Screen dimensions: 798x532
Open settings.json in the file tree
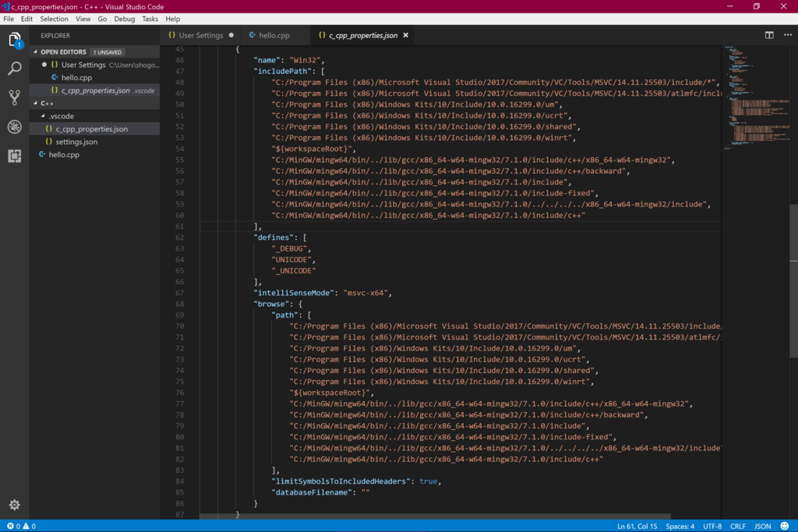[x=94, y=142]
